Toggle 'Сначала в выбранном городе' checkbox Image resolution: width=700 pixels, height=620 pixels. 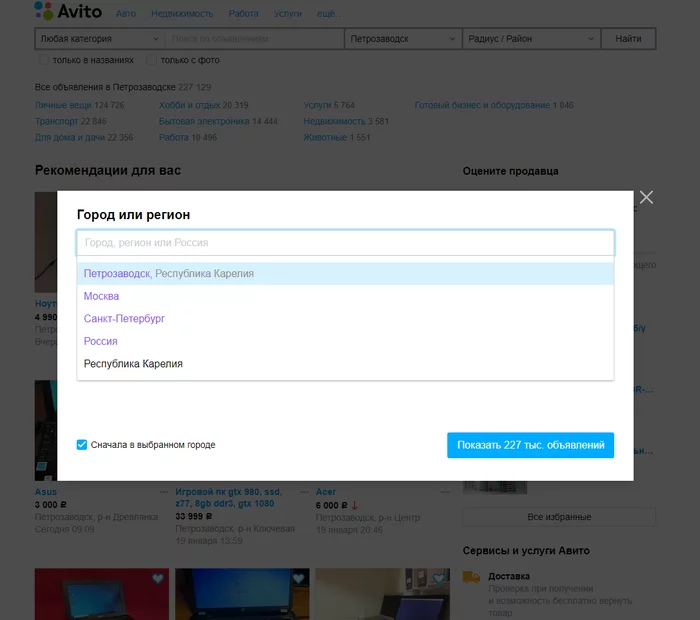pos(82,445)
